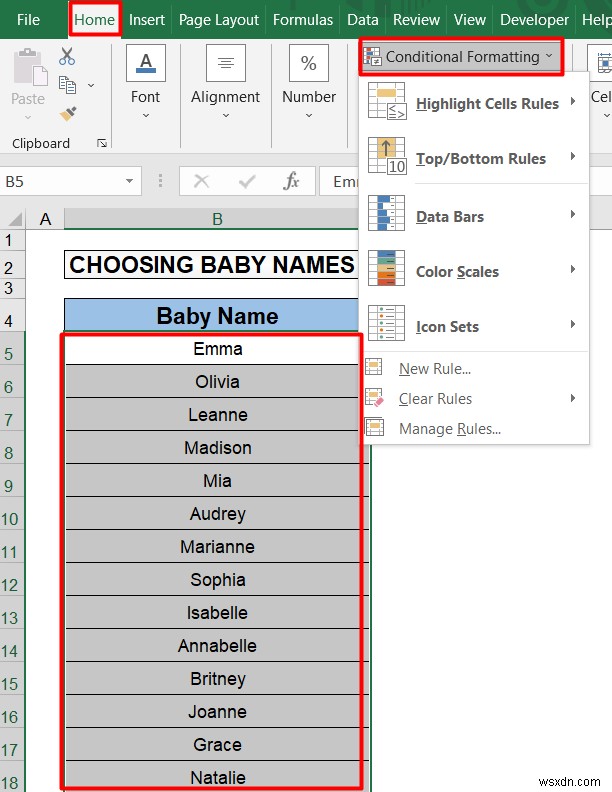This screenshot has width=612, height=792.
Task: Expand Data Bars submenu arrow
Action: pyautogui.click(x=573, y=214)
